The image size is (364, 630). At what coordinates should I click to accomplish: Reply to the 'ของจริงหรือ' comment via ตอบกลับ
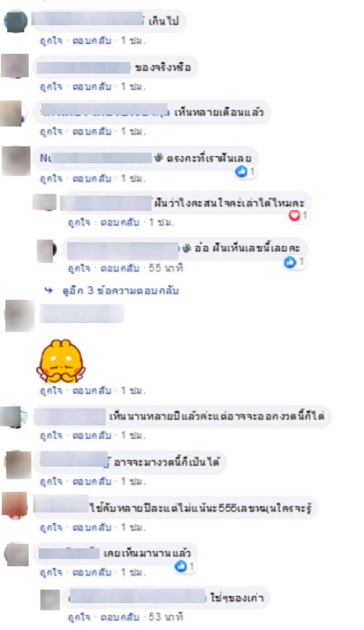[92, 86]
